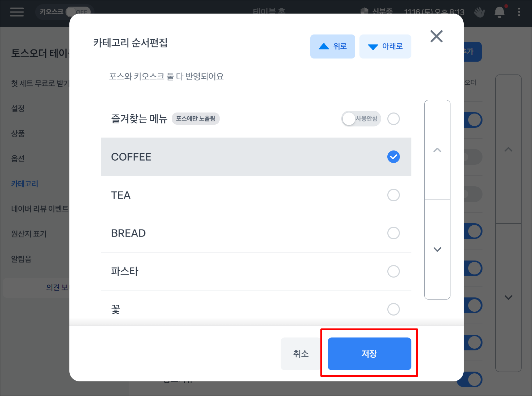Save category order with 저장

369,354
